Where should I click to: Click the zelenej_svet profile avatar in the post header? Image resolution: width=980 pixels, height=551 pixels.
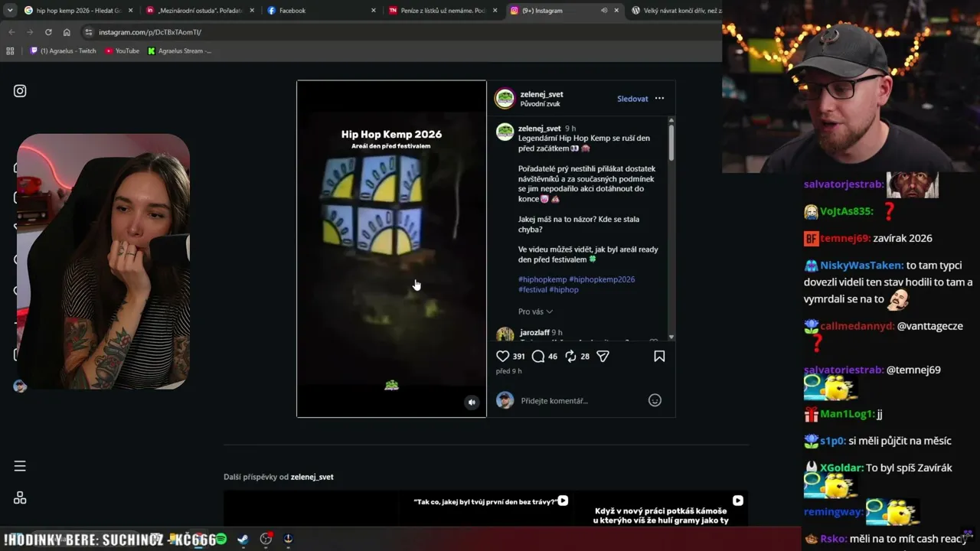(x=505, y=99)
